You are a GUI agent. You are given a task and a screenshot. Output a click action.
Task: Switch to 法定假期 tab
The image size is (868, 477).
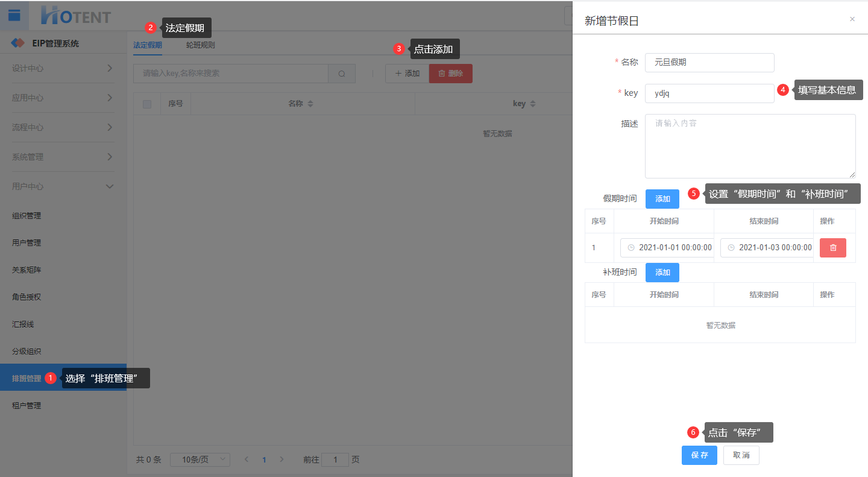click(x=148, y=45)
